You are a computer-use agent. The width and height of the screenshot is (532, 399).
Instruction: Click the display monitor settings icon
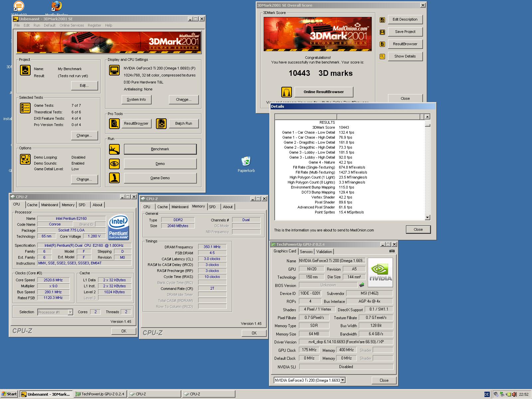pyautogui.click(x=114, y=70)
